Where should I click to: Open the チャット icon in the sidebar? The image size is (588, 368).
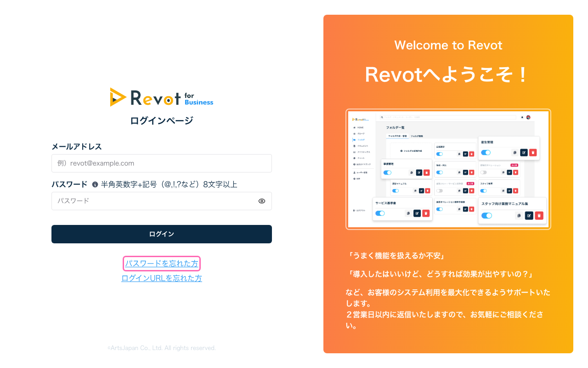pyautogui.click(x=361, y=158)
